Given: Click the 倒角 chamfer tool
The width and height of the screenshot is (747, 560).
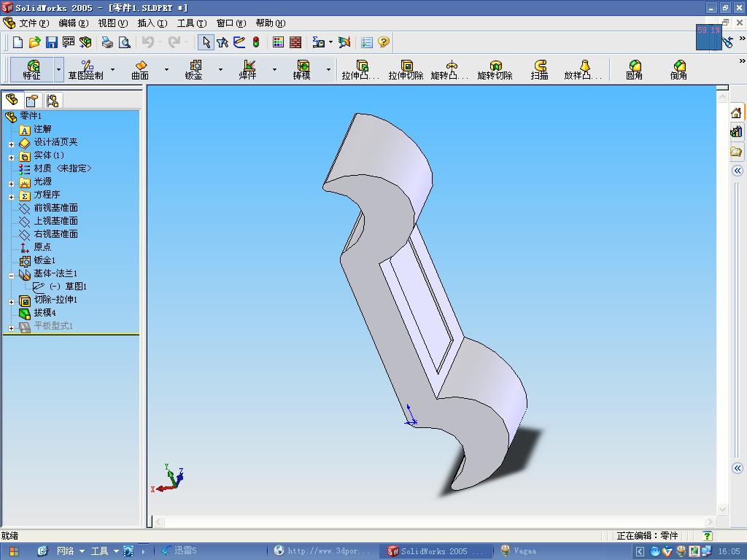Looking at the screenshot, I should click(x=679, y=70).
